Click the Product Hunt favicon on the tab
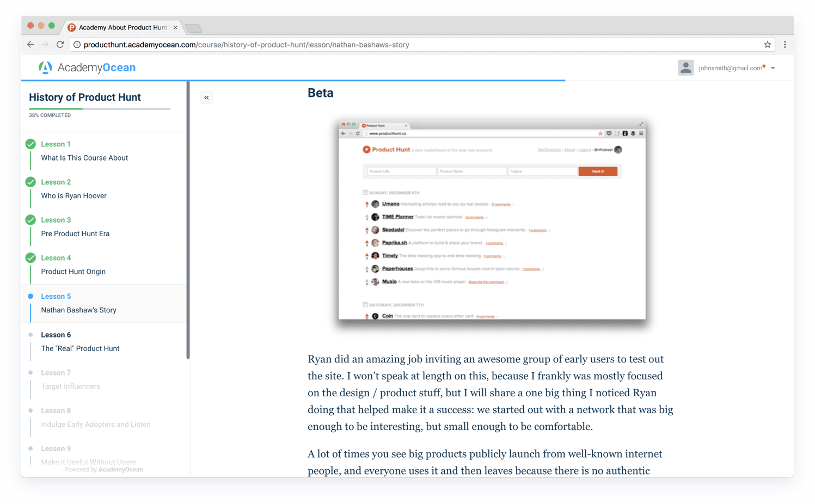This screenshot has width=815, height=504. coord(72,27)
